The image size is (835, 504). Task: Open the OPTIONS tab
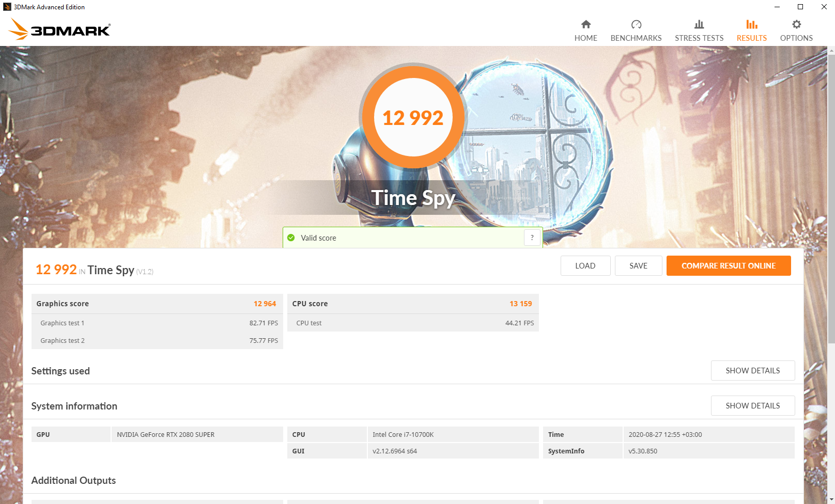(x=796, y=31)
